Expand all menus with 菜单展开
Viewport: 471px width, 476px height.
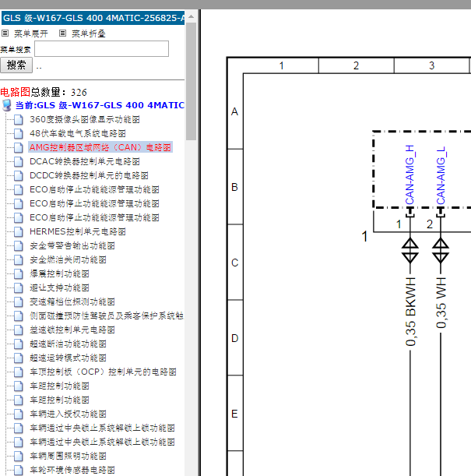point(31,33)
